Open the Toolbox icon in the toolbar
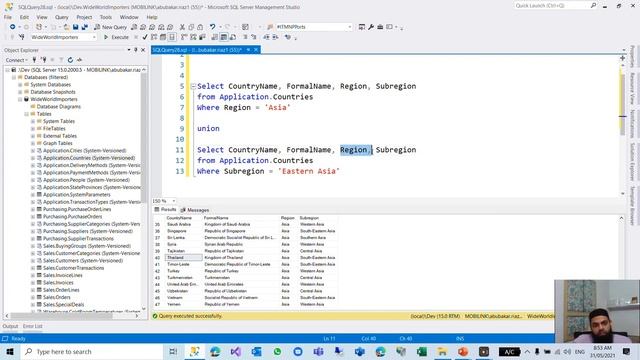This screenshot has width=640, height=360. 380,27
